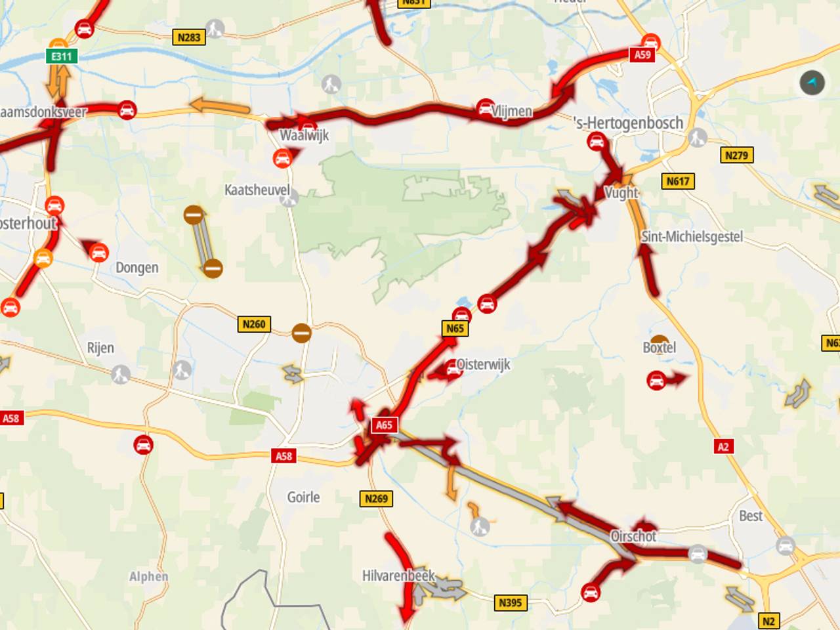
Task: Tap roadworks icon near N283
Action: pos(215,28)
